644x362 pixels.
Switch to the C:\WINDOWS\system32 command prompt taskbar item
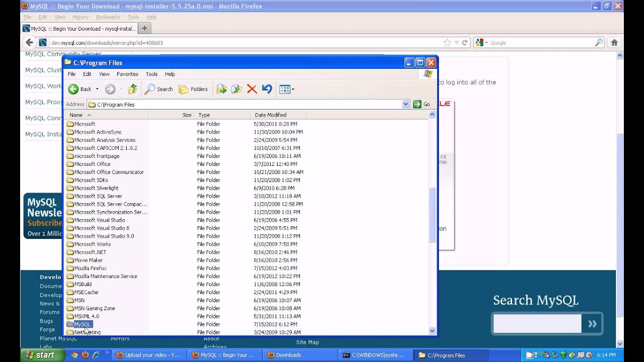click(x=375, y=355)
